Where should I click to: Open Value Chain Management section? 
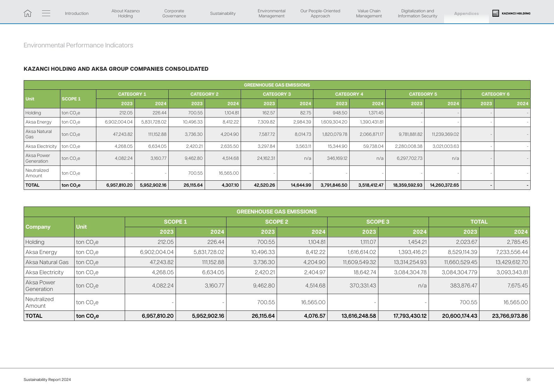coord(369,13)
